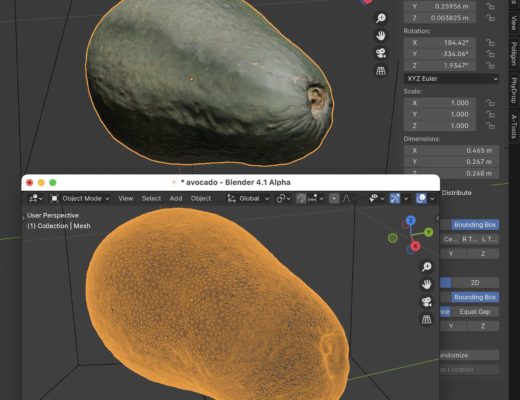Toggle perspective grid icon in back window
This screenshot has width=520, height=400.
point(381,71)
